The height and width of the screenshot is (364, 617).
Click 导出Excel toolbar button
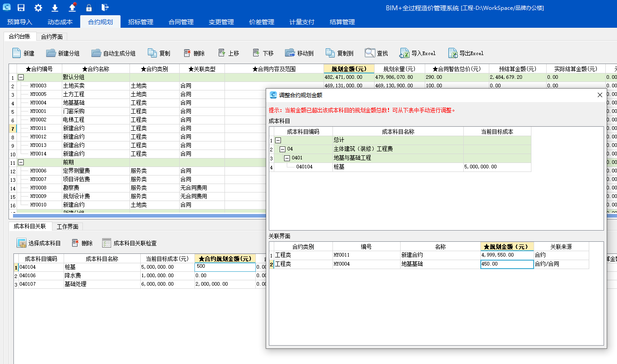pos(466,53)
